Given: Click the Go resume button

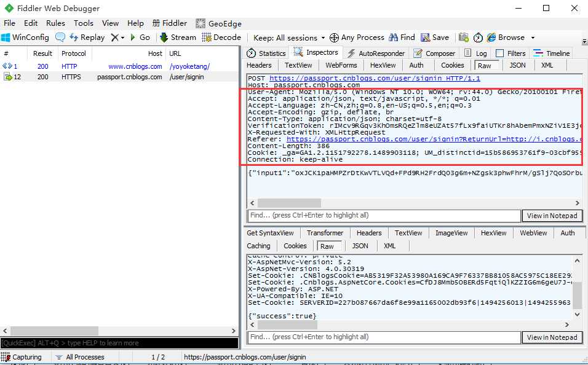Looking at the screenshot, I should [140, 37].
